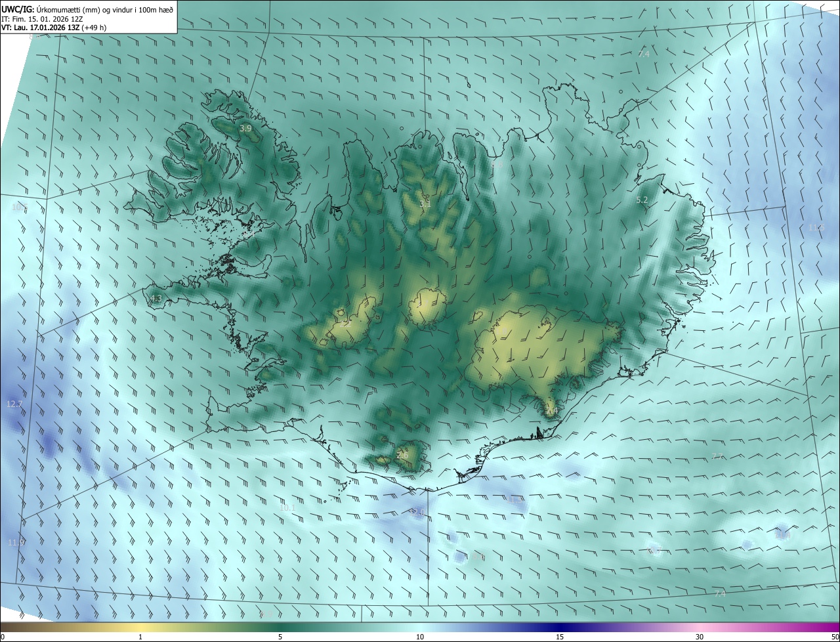Click the 4.3 value label on the Snæfellsnes peninsula
The image size is (840, 642).
156,299
